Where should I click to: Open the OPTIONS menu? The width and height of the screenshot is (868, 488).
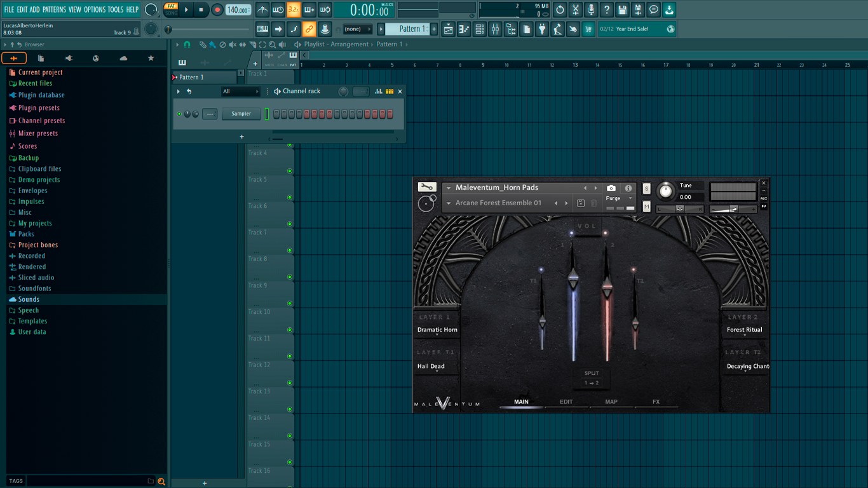point(95,10)
